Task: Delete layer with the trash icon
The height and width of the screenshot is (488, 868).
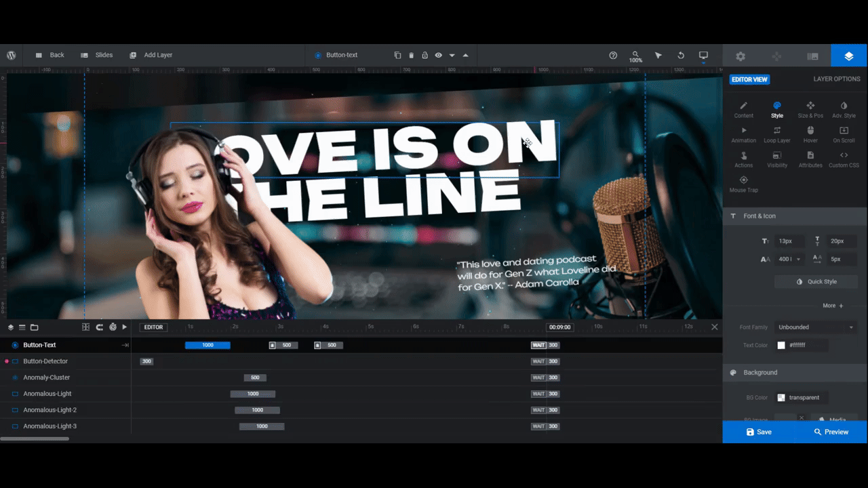Action: 411,55
